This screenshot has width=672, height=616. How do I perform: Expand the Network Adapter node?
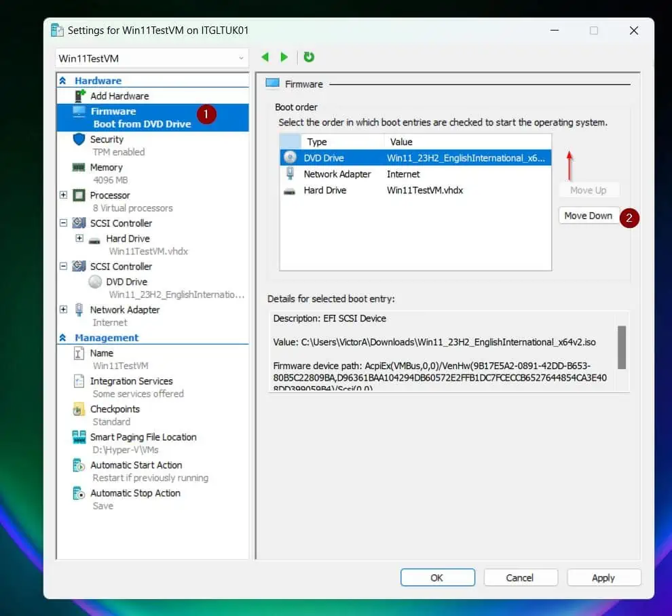pos(63,309)
